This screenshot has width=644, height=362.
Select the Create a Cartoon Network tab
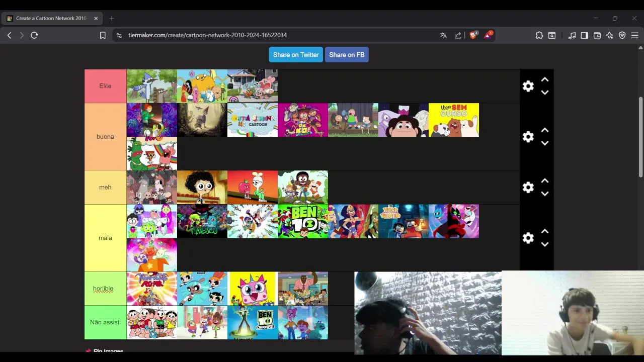click(x=52, y=19)
